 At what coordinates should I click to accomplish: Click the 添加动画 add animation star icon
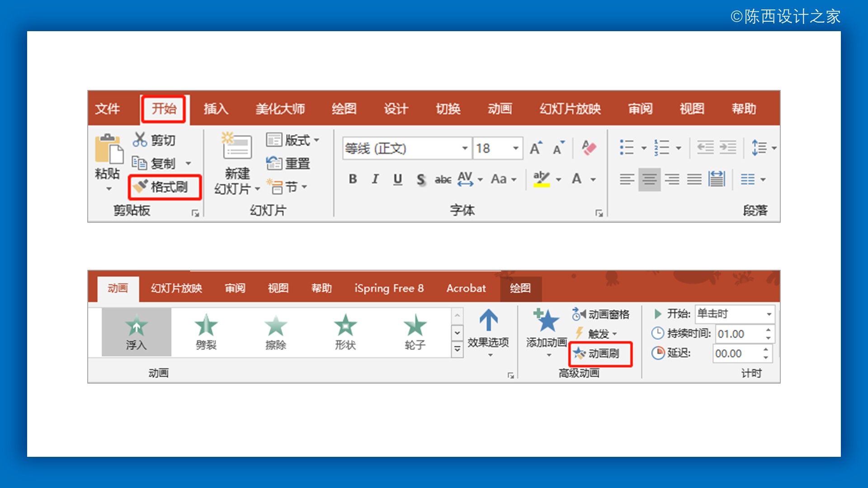(x=547, y=321)
